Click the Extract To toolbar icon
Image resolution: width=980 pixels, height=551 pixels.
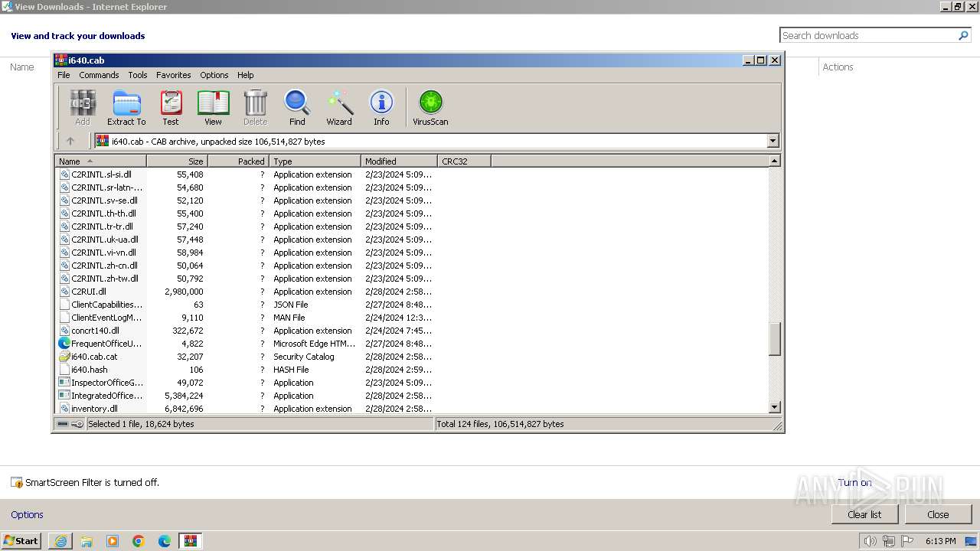pyautogui.click(x=126, y=107)
